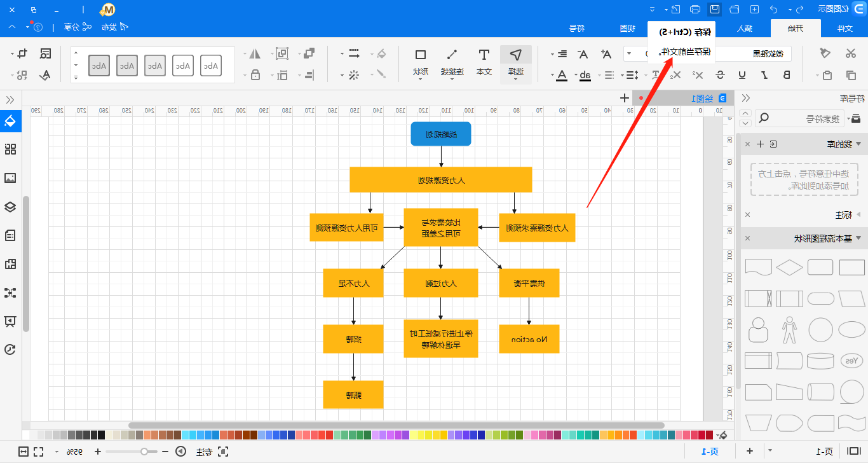Add a new document tab with the plus beside 绘图1
Viewport: 868px width, 463px height.
[x=625, y=98]
